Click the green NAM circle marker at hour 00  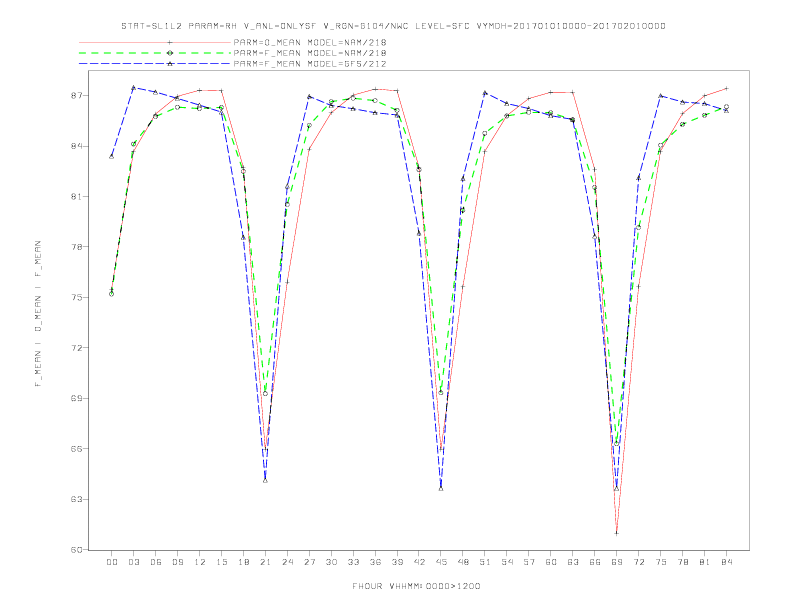point(112,294)
